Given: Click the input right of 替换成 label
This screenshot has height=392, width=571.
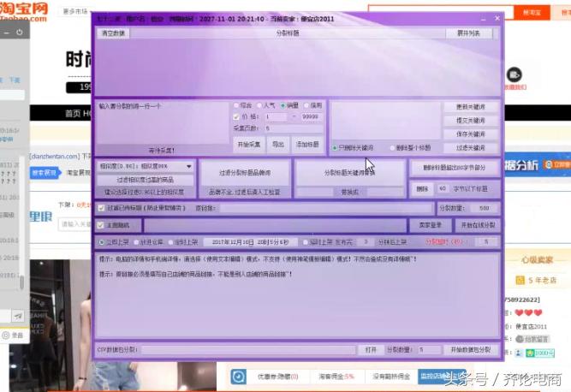Looking at the screenshot, I should click(x=385, y=192).
